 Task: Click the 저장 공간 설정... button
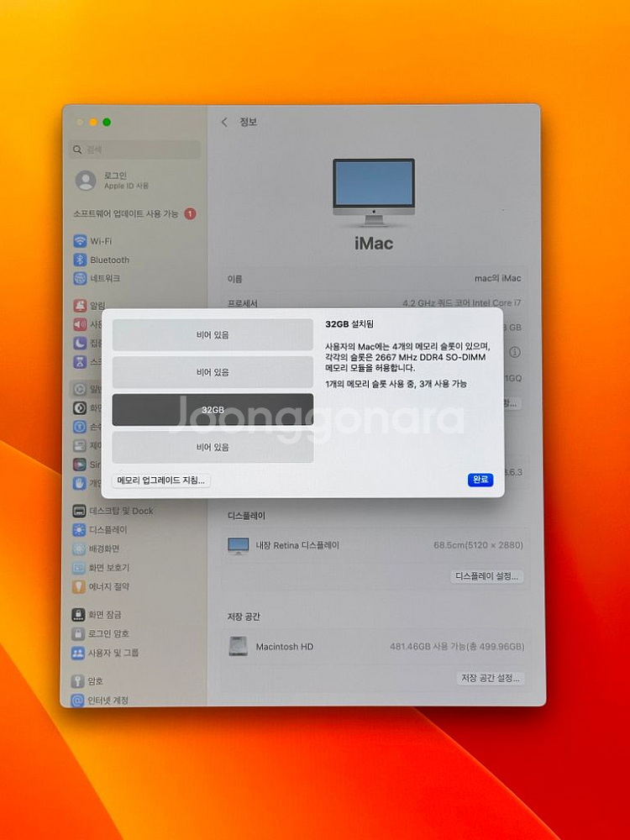click(491, 678)
